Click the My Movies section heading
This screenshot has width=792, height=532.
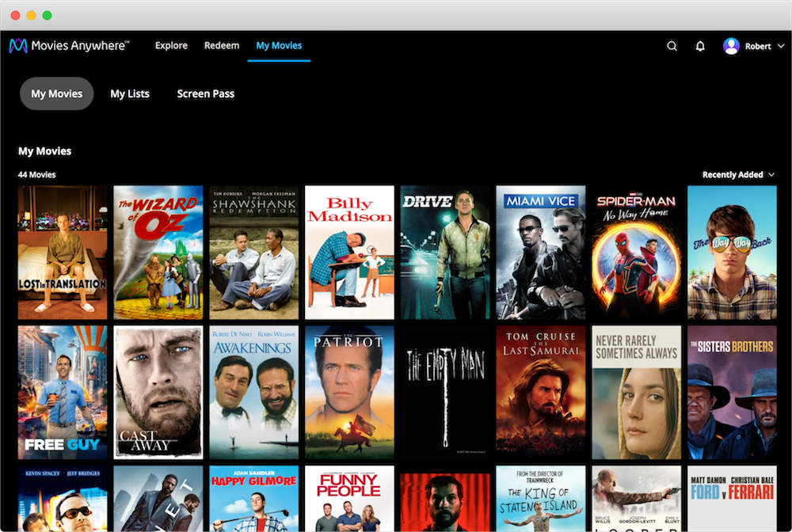click(45, 151)
